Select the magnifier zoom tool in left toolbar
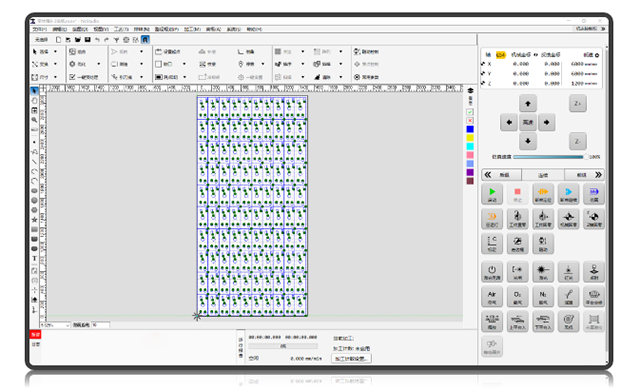 tap(34, 120)
